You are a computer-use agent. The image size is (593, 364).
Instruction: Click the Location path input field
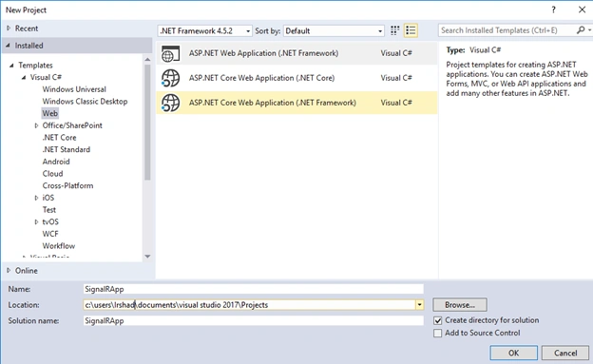250,305
